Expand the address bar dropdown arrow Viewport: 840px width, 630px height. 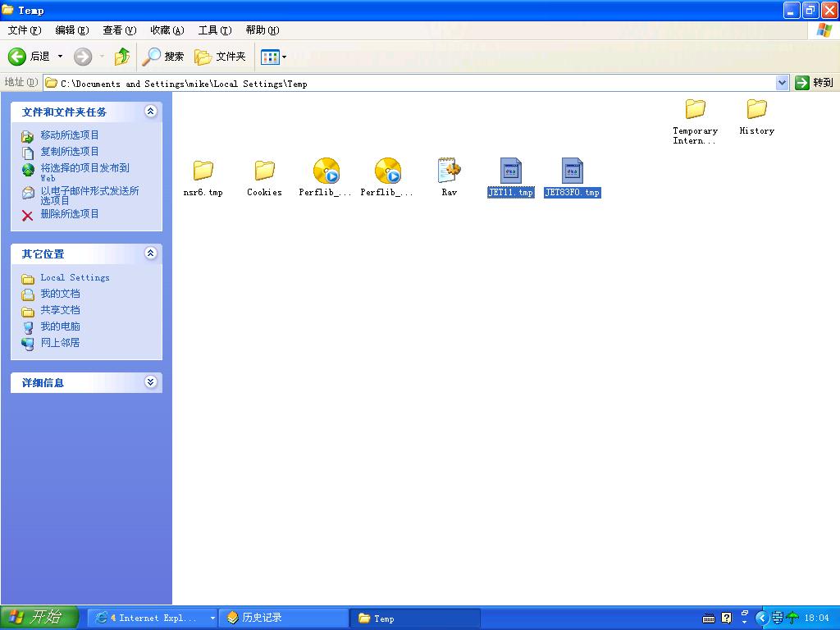coord(782,83)
